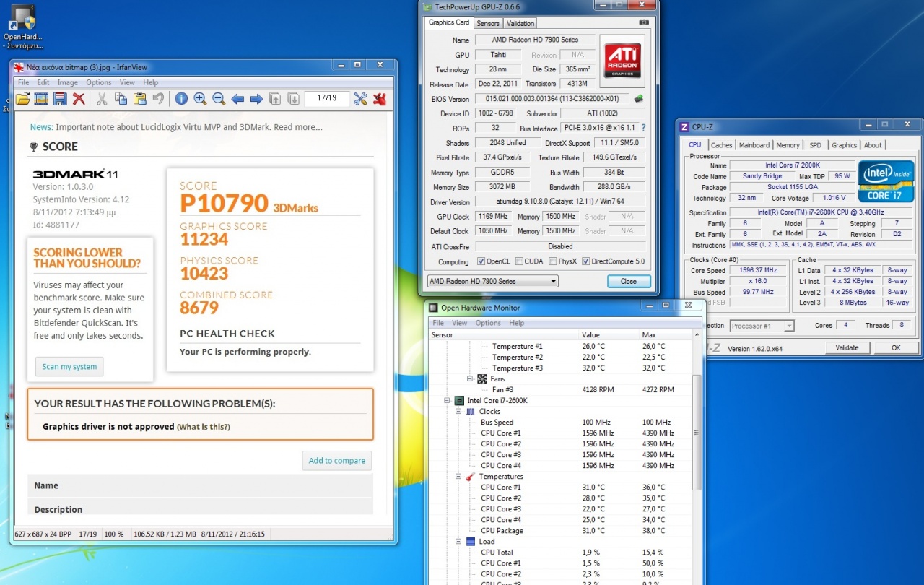924x585 pixels.
Task: Open the Image menu in IrfanView
Action: click(x=67, y=82)
